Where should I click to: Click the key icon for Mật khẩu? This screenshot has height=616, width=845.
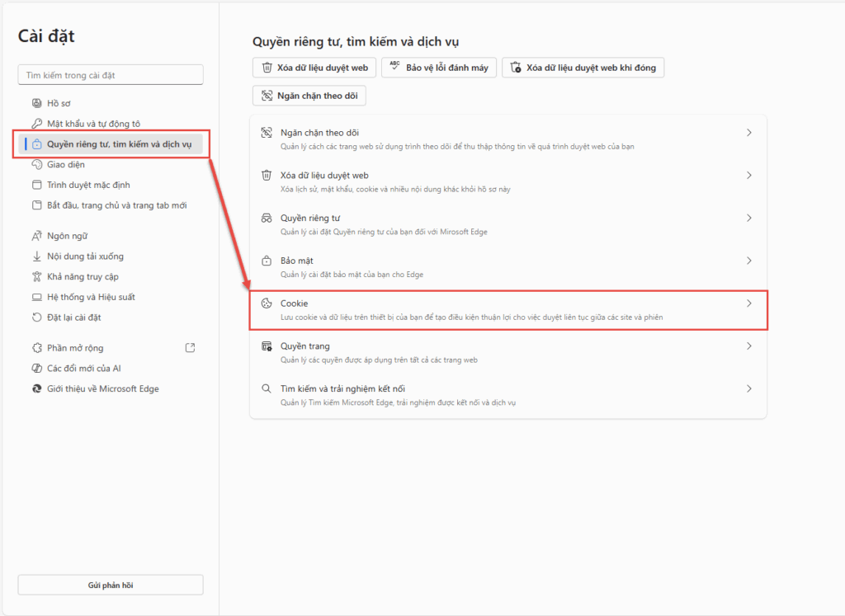coord(36,124)
